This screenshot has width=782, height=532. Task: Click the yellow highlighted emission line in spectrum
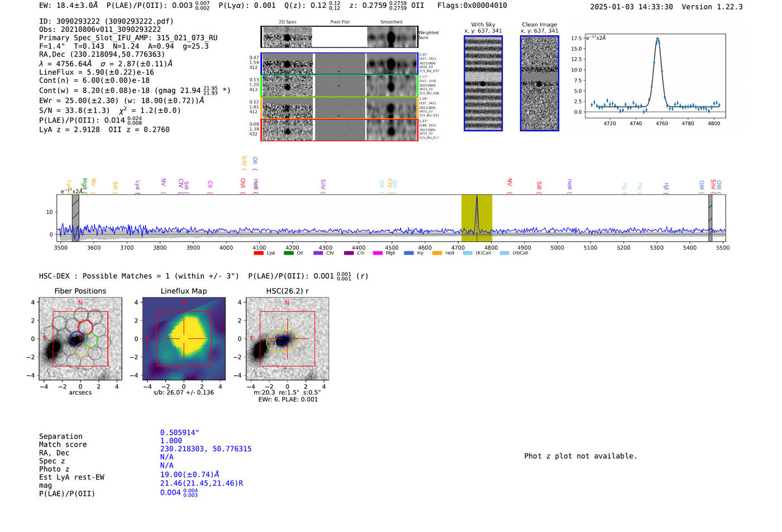coord(476,218)
